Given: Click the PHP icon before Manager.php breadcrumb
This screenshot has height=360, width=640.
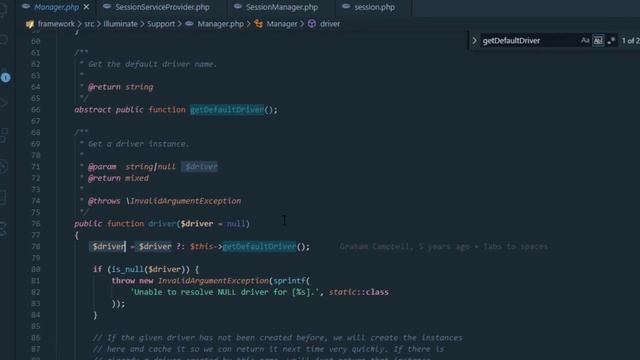Looking at the screenshot, I should (189, 24).
